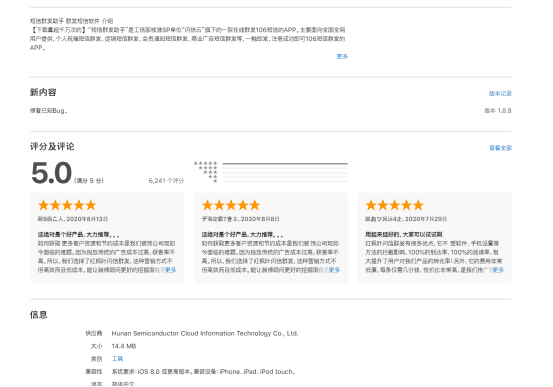
Task: Click the one-star row icon in rating histogram
Action: tap(215, 181)
